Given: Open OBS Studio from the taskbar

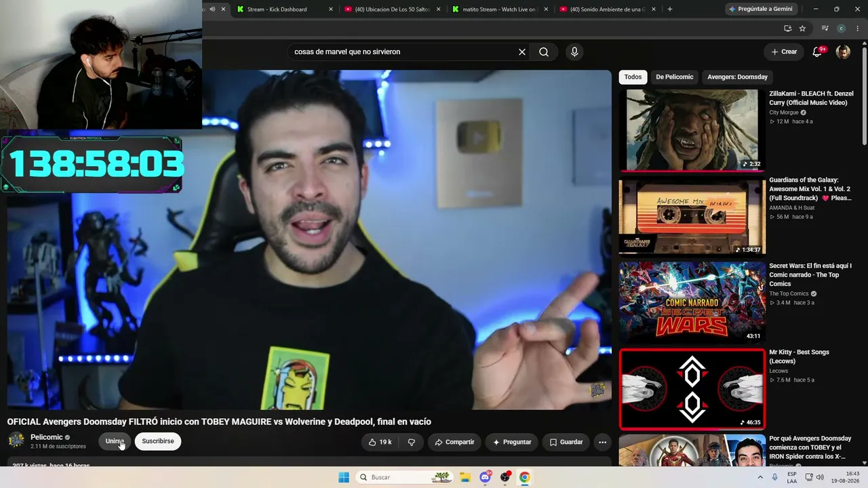Looking at the screenshot, I should (x=505, y=477).
